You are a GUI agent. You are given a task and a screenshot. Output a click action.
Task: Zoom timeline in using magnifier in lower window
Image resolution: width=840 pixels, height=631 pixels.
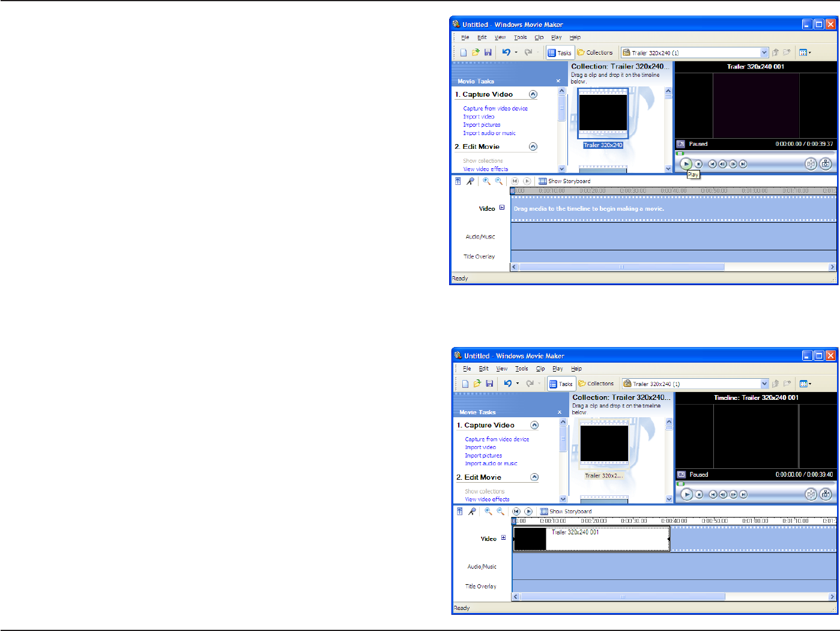coord(488,512)
